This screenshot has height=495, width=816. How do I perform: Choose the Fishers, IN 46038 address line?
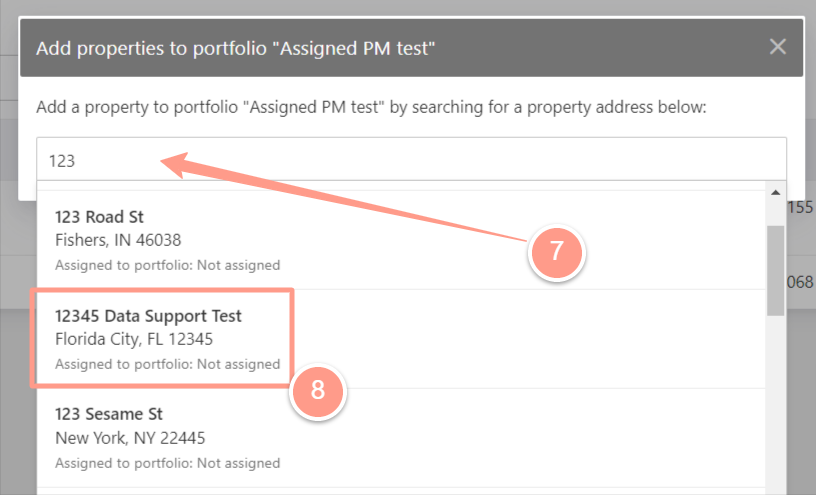pos(118,240)
